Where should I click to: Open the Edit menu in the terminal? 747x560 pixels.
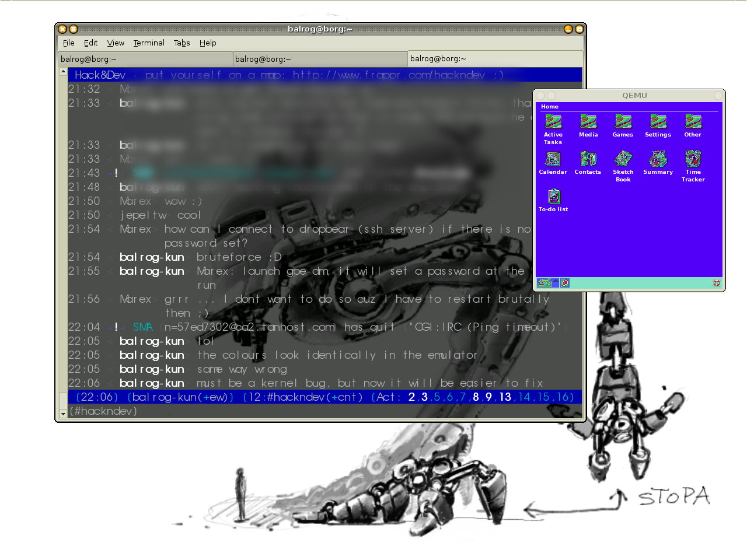point(90,43)
